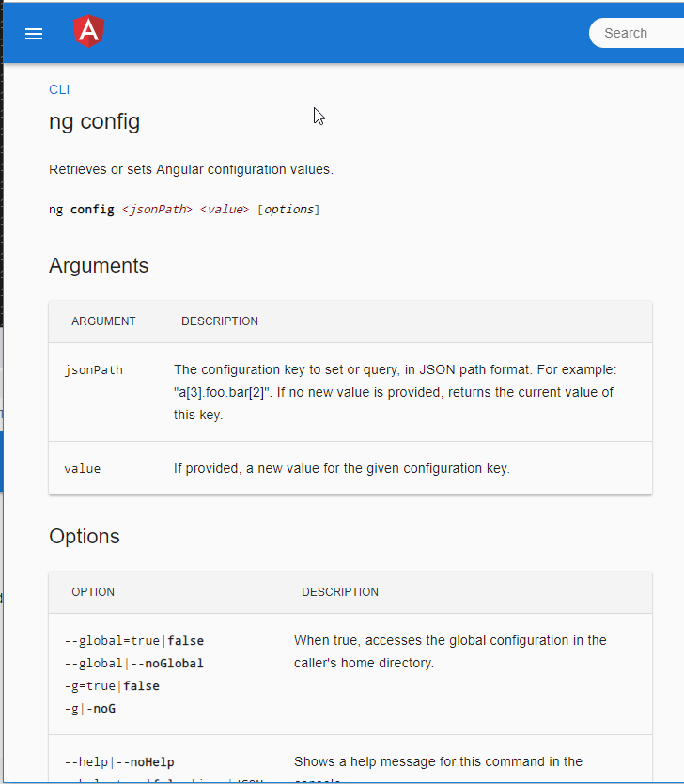Screen dimensions: 684x784
Task: Click the Angular logo
Action: point(88,31)
